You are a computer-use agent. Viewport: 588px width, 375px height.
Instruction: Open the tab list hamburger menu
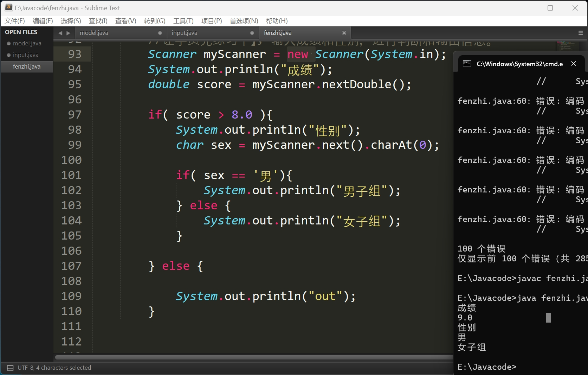click(x=581, y=33)
